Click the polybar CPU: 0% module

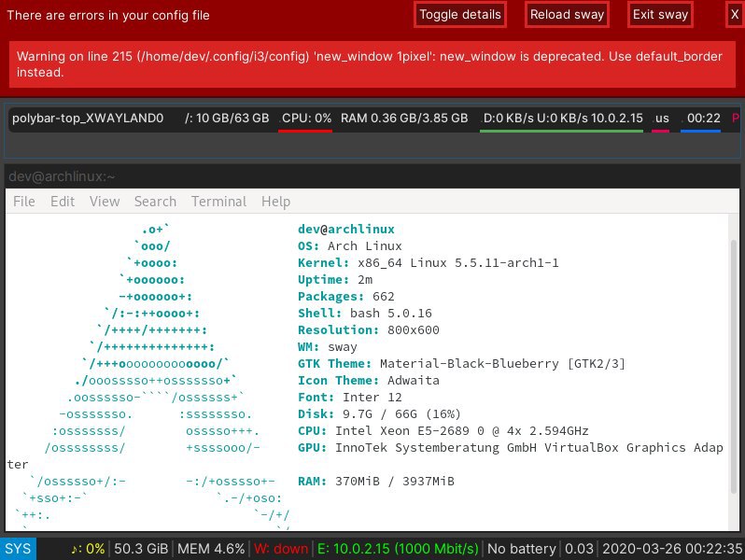[306, 119]
